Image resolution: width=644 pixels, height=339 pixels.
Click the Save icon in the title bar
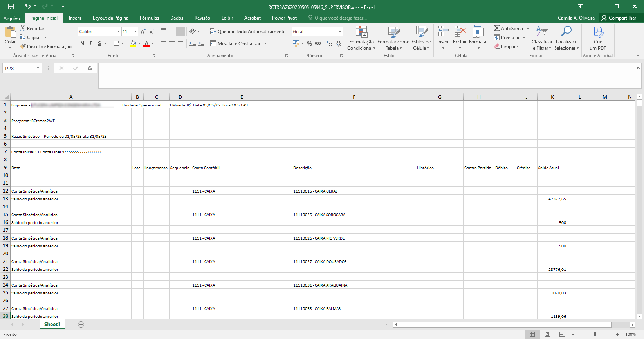tap(11, 6)
